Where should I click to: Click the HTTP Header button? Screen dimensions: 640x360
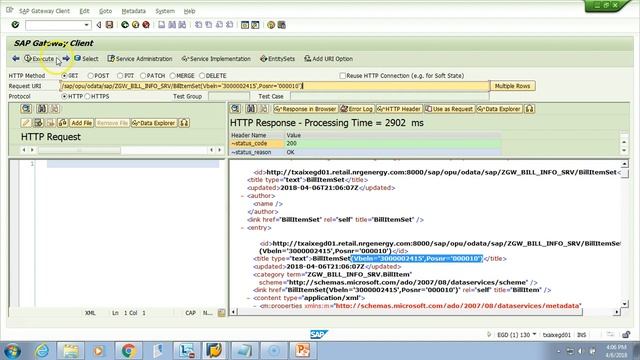click(x=399, y=109)
